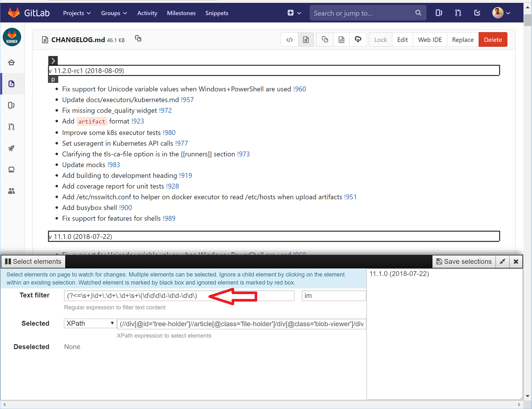Open merge request !972 for code_quality widget
The image size is (532, 409).
(x=165, y=110)
